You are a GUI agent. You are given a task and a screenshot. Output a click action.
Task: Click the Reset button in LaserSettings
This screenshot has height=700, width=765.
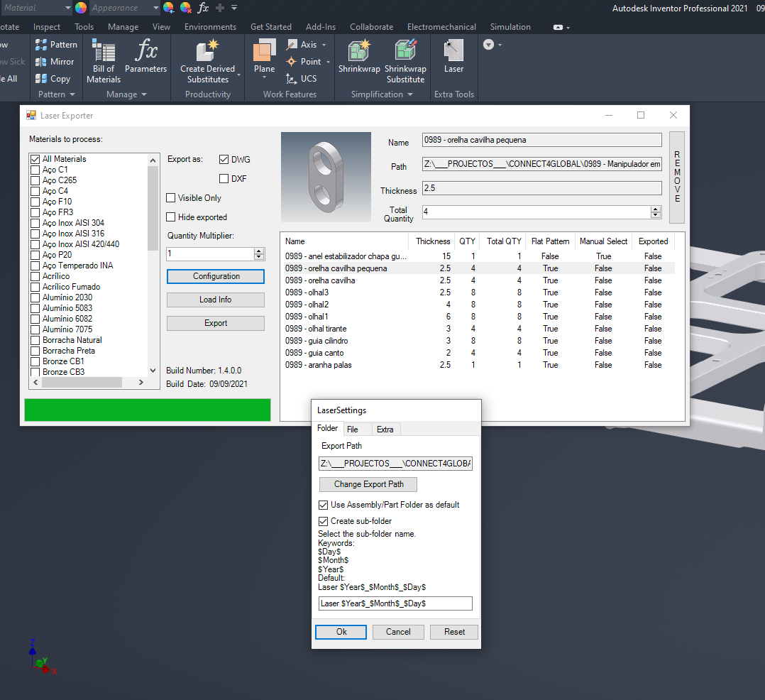click(x=454, y=632)
